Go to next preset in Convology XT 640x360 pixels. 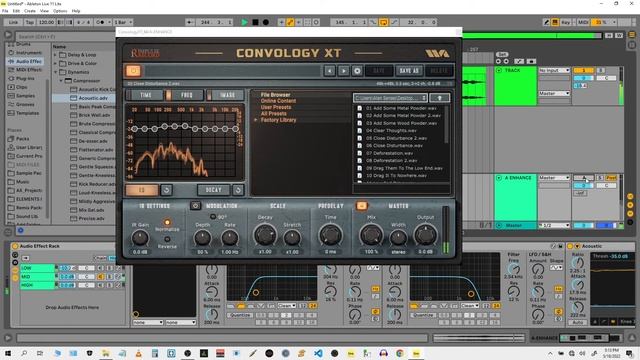click(x=344, y=71)
